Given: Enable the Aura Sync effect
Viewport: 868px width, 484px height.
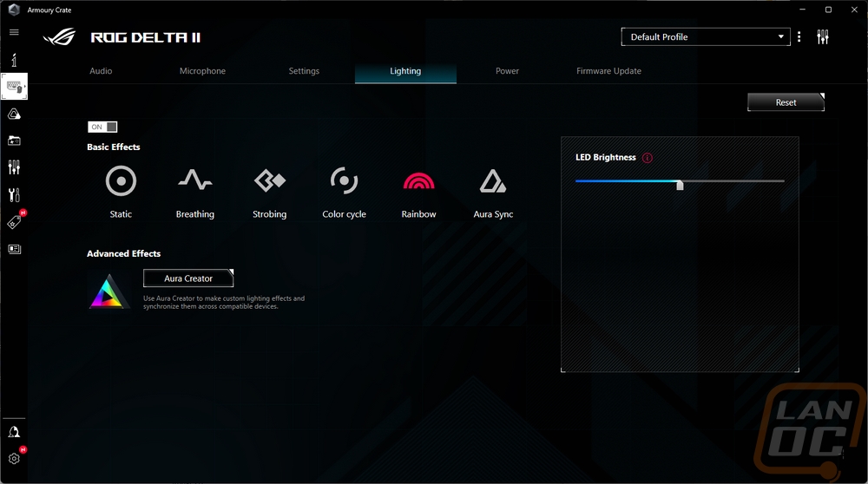Looking at the screenshot, I should (493, 181).
